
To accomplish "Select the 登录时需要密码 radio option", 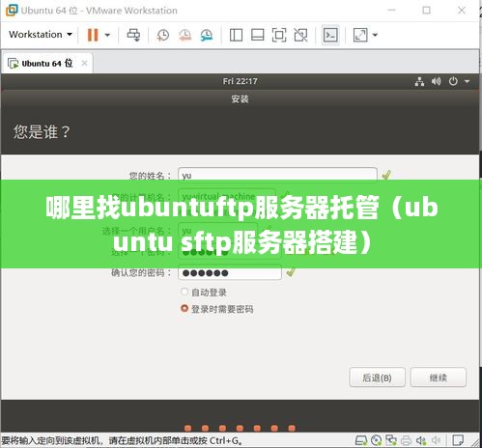I will coord(184,308).
